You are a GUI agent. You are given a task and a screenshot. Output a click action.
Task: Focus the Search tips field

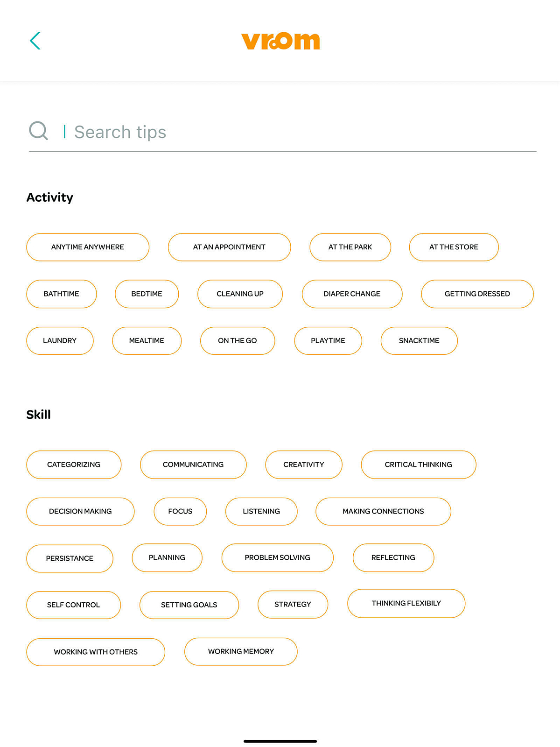299,132
